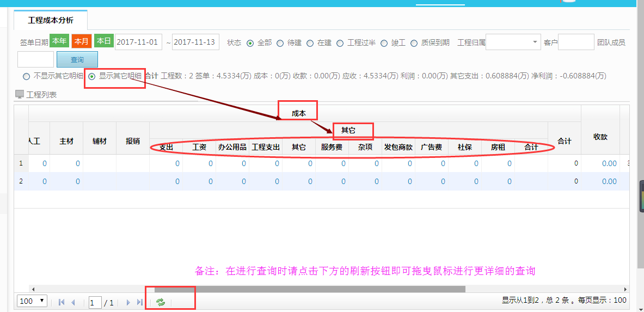Screen dimensions: 644x312
Task: Click the horizontal scrollbar thumb in table
Action: point(309,290)
